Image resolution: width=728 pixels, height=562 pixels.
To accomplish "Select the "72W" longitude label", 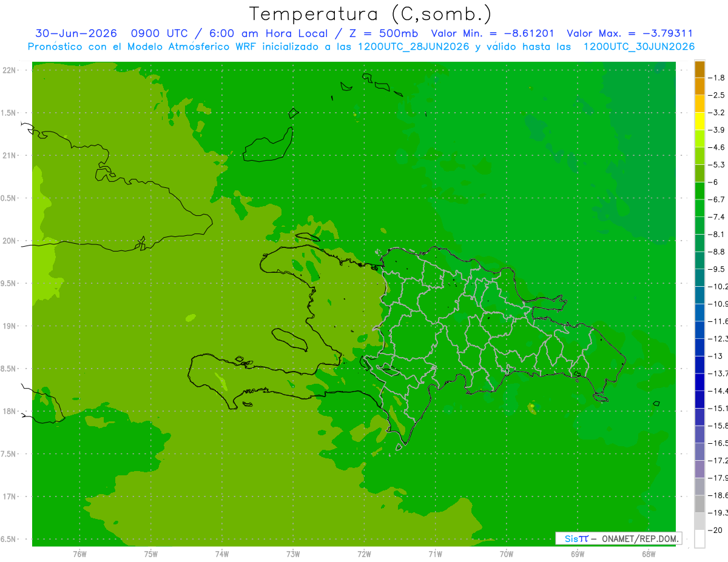I will click(x=364, y=554).
